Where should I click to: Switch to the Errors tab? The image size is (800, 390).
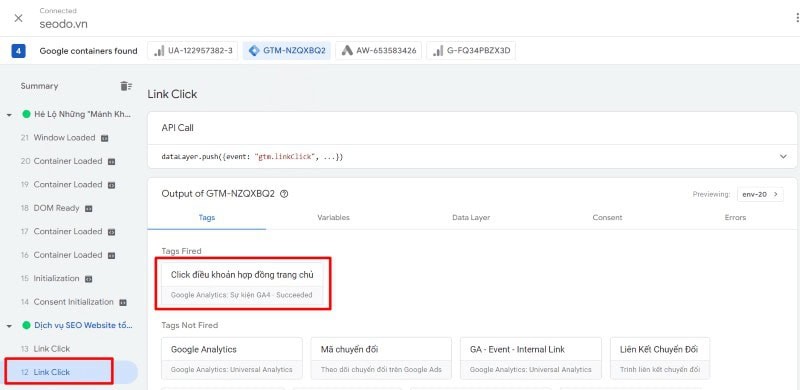[735, 217]
